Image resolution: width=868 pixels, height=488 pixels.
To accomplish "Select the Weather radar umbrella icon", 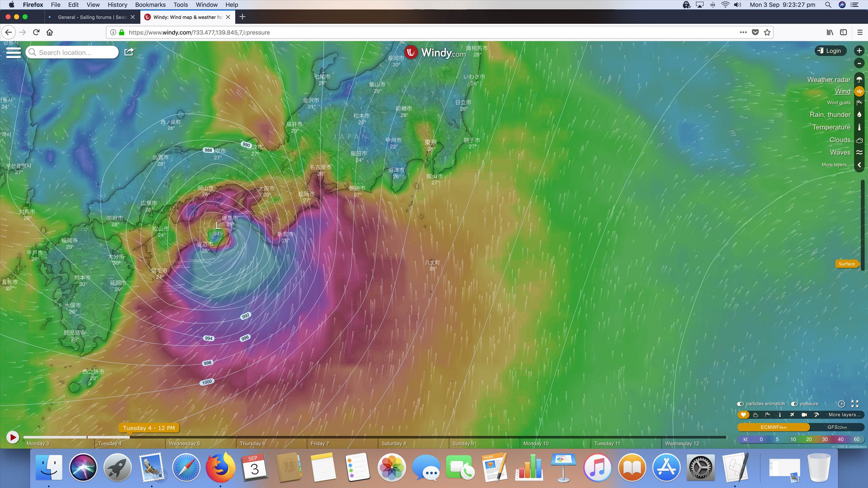I will click(859, 80).
